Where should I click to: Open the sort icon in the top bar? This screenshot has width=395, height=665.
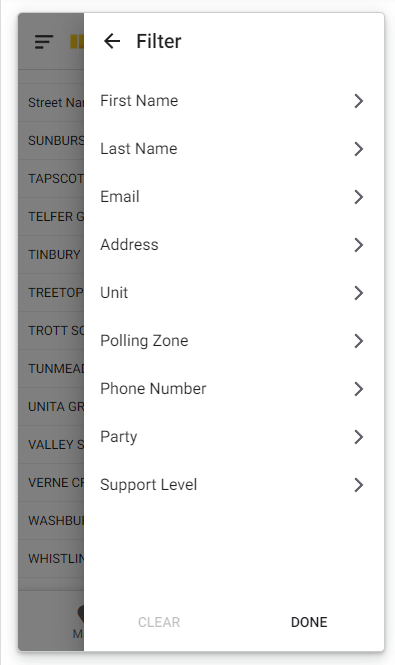(44, 42)
